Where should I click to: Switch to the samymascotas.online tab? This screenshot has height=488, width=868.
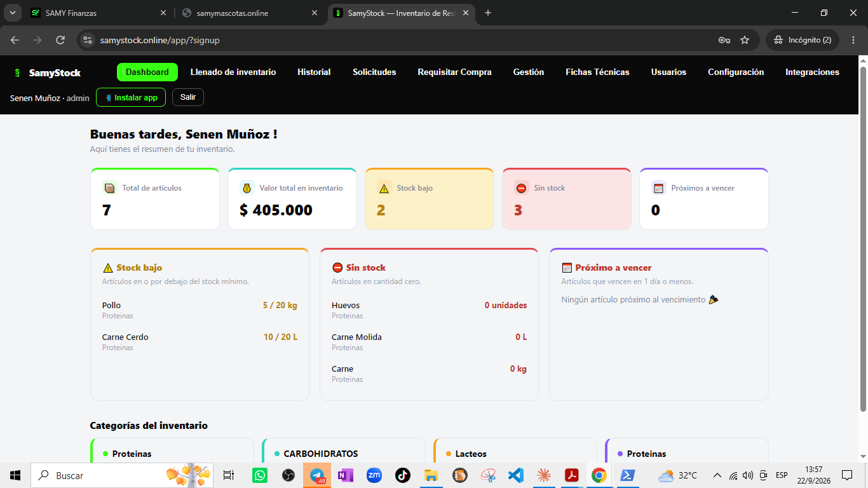[x=249, y=13]
